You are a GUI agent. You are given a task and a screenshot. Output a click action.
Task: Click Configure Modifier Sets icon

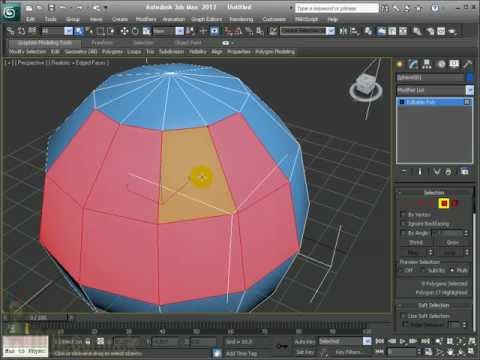click(464, 172)
